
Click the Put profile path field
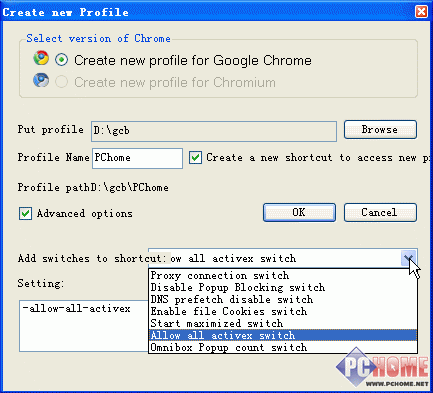214,131
